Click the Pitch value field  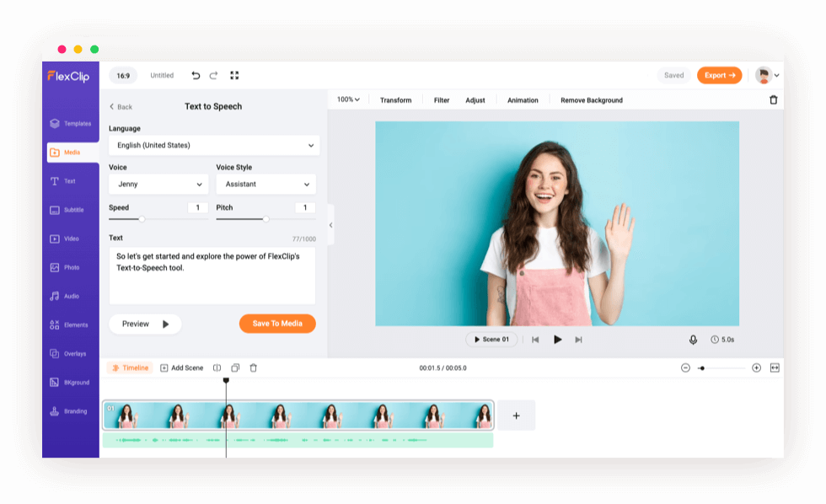pyautogui.click(x=305, y=207)
